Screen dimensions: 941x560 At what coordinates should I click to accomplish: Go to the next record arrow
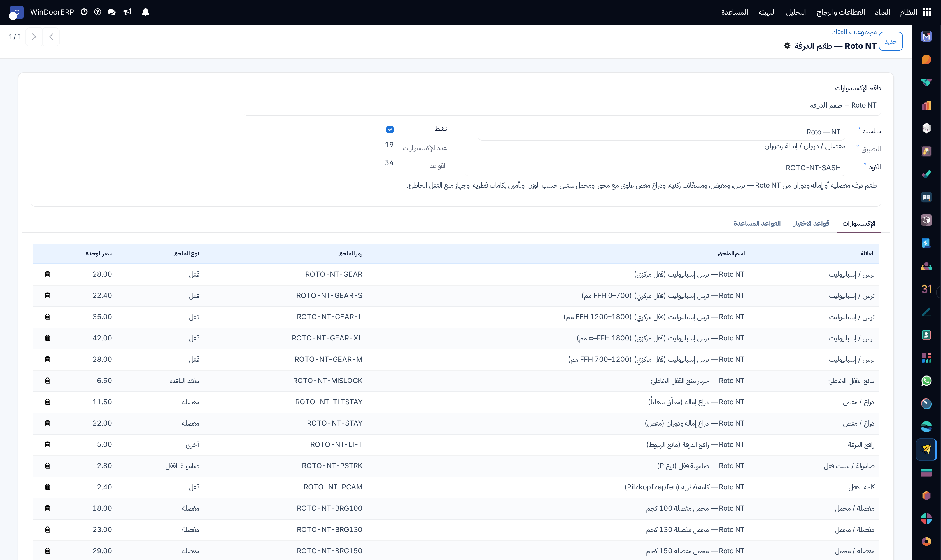point(34,37)
